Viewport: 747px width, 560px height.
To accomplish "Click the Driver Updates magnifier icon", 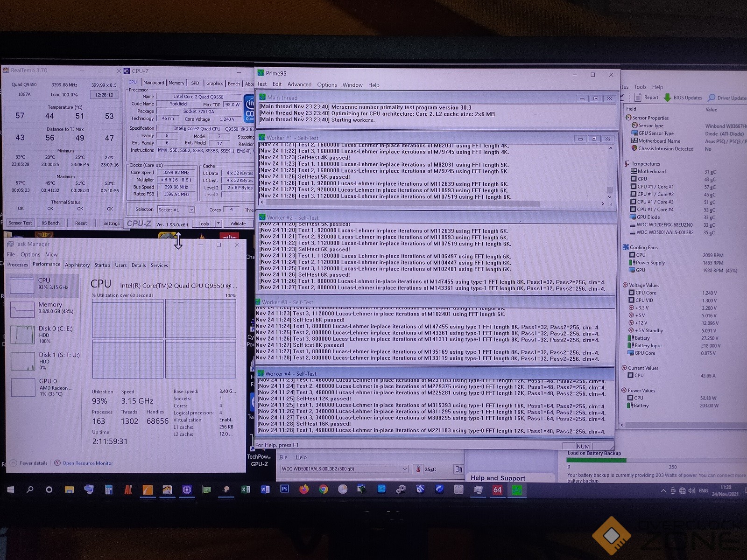I will point(712,98).
